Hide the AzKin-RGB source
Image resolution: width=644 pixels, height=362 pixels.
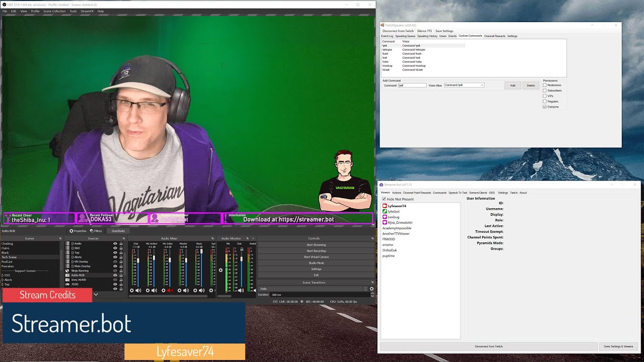(x=115, y=275)
